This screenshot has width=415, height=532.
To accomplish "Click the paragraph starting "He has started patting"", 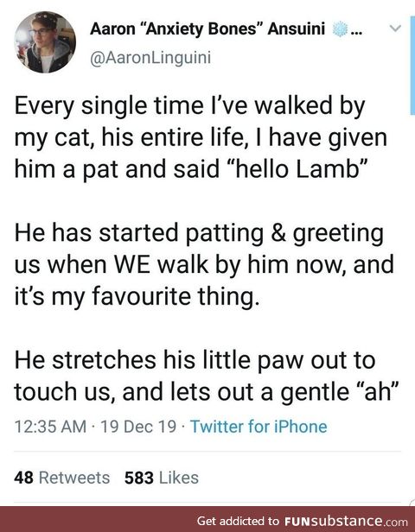I will pyautogui.click(x=204, y=264).
